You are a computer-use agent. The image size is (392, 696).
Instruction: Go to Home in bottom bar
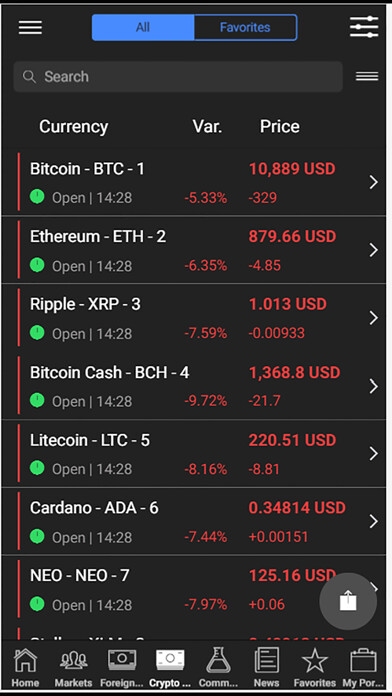(25, 667)
